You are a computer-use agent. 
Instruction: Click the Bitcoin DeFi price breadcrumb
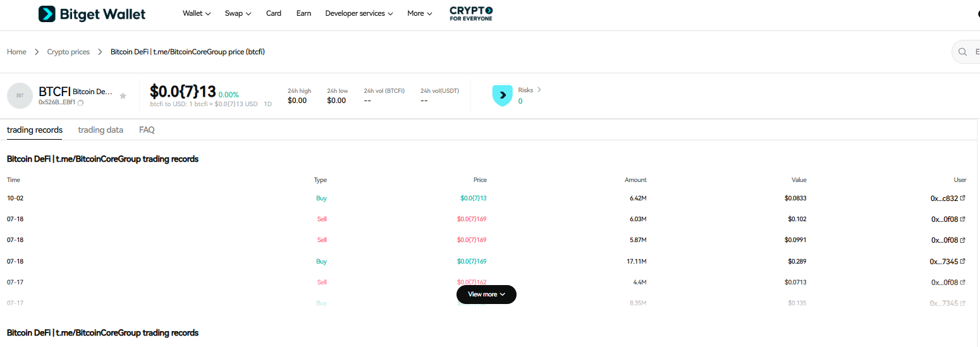click(188, 52)
